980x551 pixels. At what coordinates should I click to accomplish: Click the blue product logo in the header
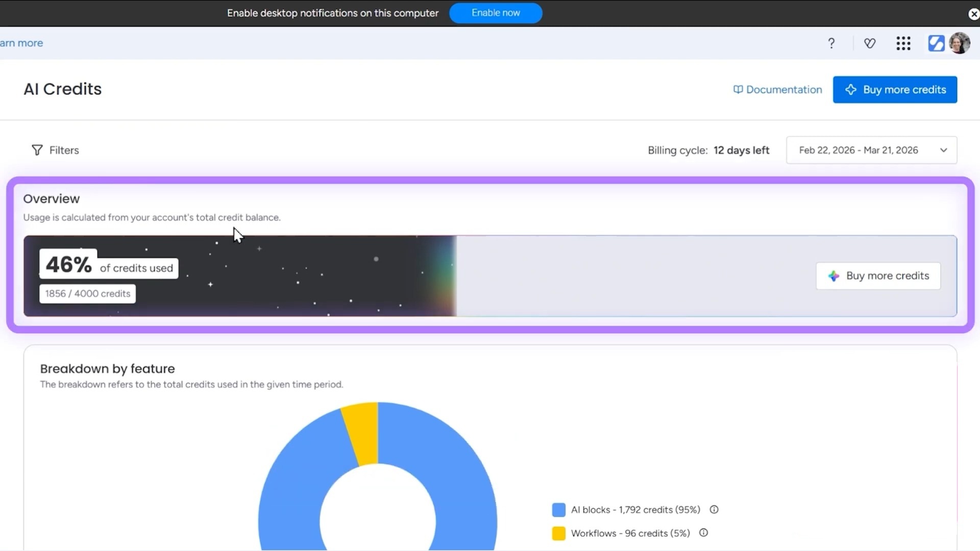(937, 43)
